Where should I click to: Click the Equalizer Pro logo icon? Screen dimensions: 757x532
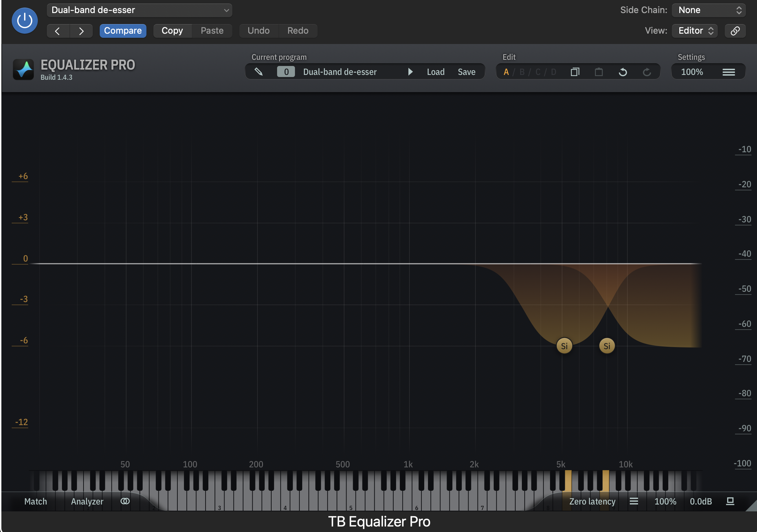tap(23, 69)
